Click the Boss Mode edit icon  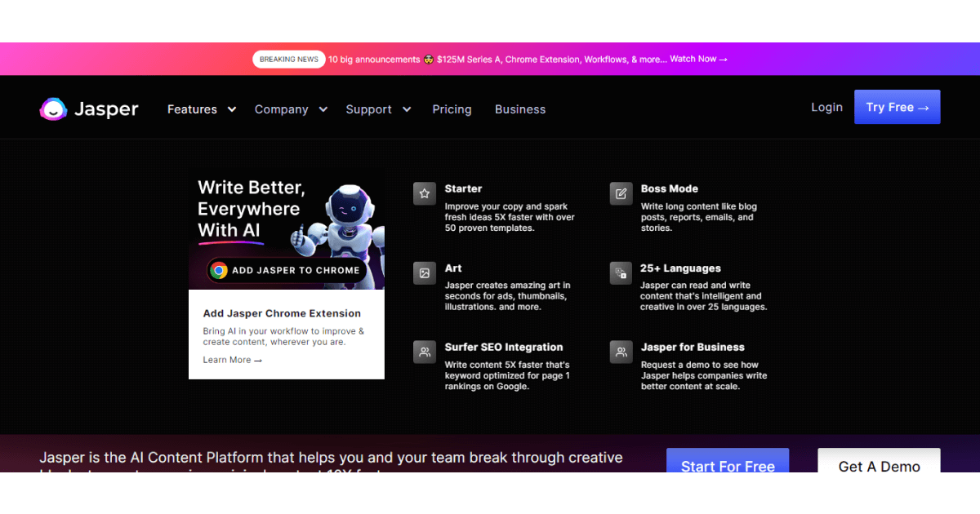click(621, 193)
